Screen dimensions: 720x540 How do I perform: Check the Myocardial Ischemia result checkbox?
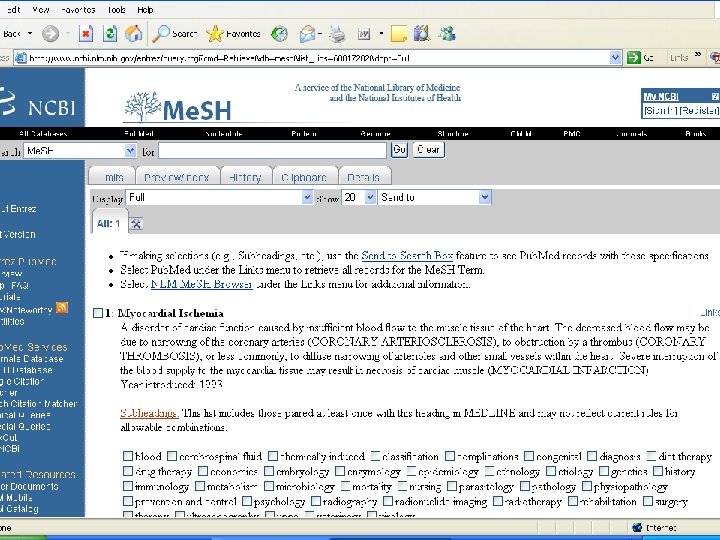click(x=98, y=313)
